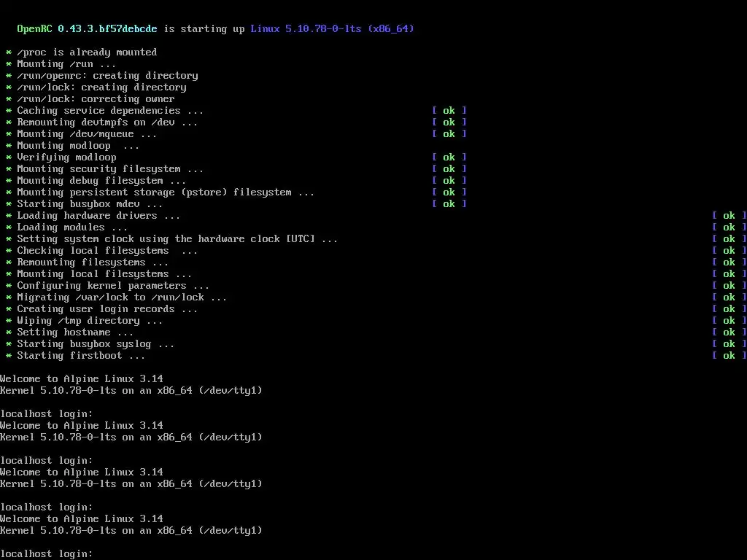Screen dimensions: 747x560
Task: Click ok status for Mounting /dev/mqueue
Action: (449, 134)
